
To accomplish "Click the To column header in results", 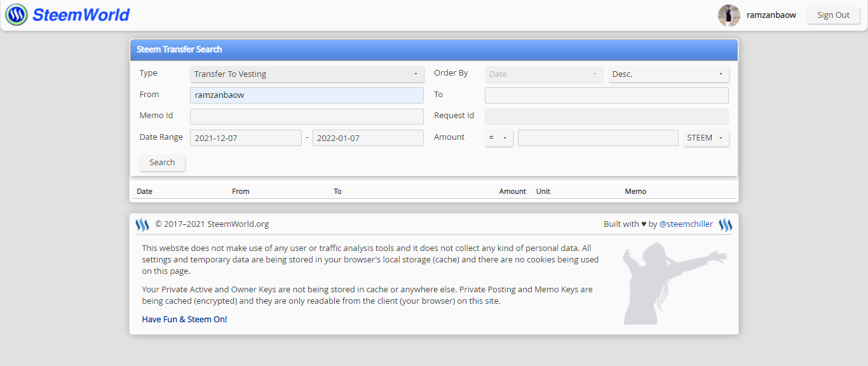I will point(337,191).
